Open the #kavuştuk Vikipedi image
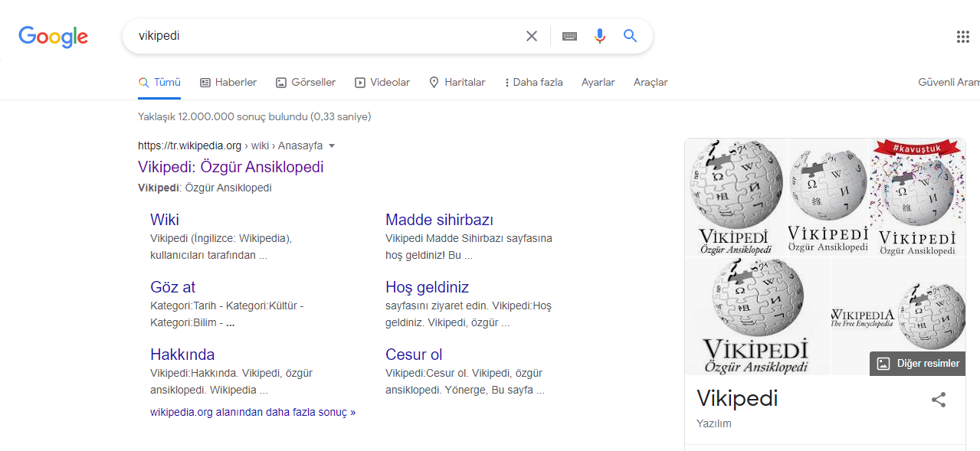 tap(918, 197)
